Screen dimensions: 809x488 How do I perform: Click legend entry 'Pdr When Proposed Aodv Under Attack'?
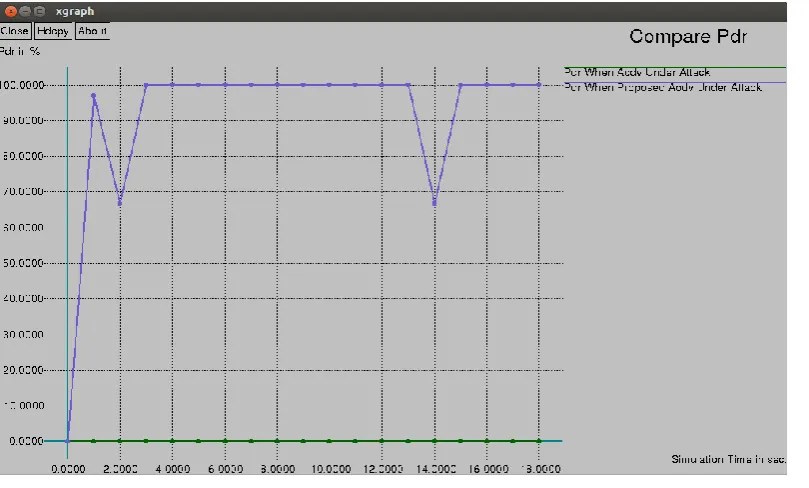tap(663, 87)
